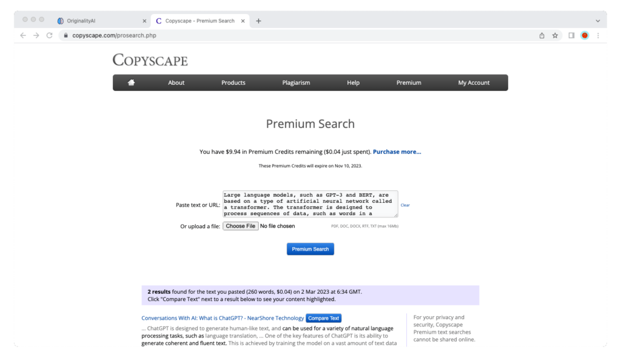
Task: Open the Plagiarism menu item
Action: (x=296, y=83)
